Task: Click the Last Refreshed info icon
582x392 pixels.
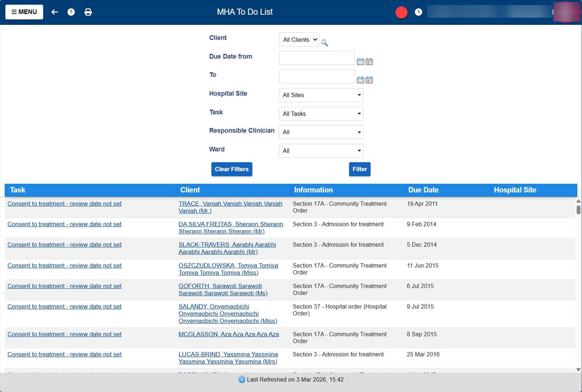Action: (242, 379)
